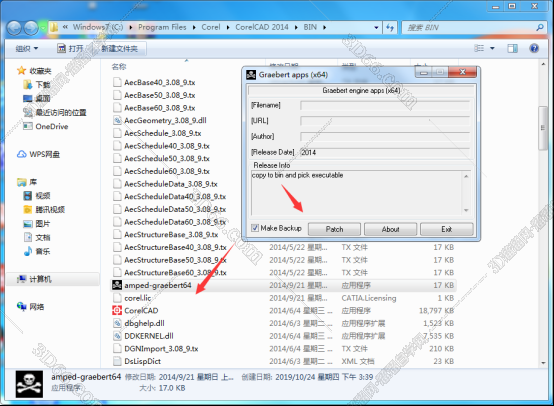Toggle the preview pane icon
Image resolution: width=554 pixels, height=406 pixels.
tap(512, 48)
